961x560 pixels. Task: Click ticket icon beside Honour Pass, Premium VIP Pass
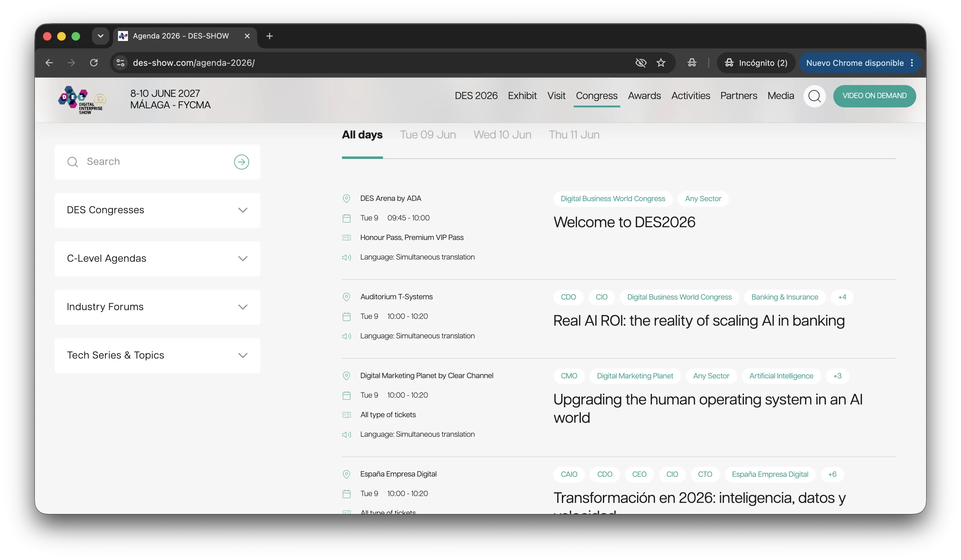point(346,238)
